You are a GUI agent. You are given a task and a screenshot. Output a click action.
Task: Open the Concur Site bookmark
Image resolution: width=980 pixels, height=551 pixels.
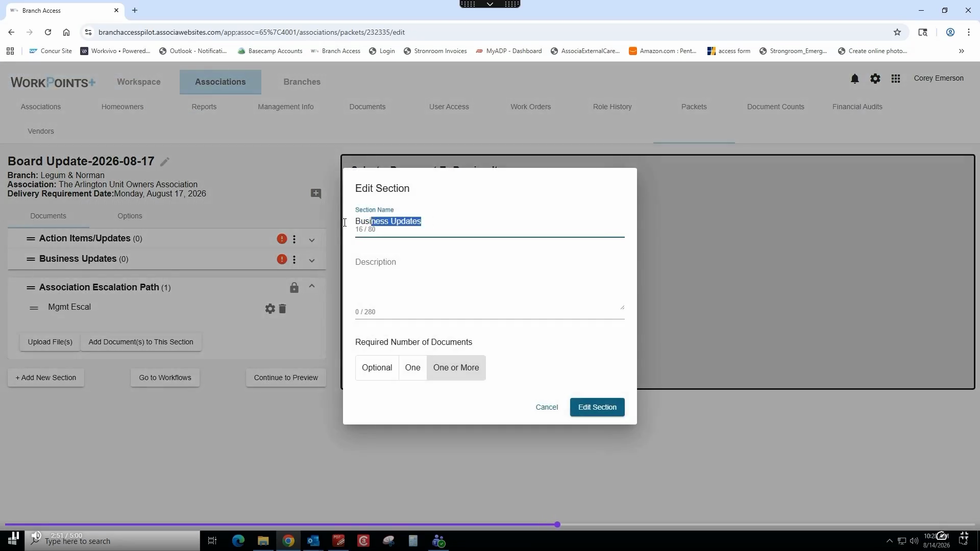tap(51, 51)
